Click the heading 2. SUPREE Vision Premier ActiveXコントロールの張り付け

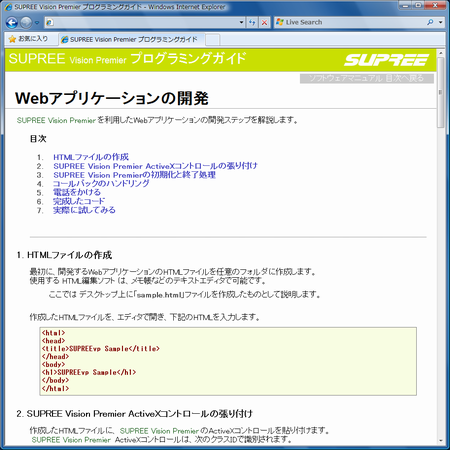135,414
